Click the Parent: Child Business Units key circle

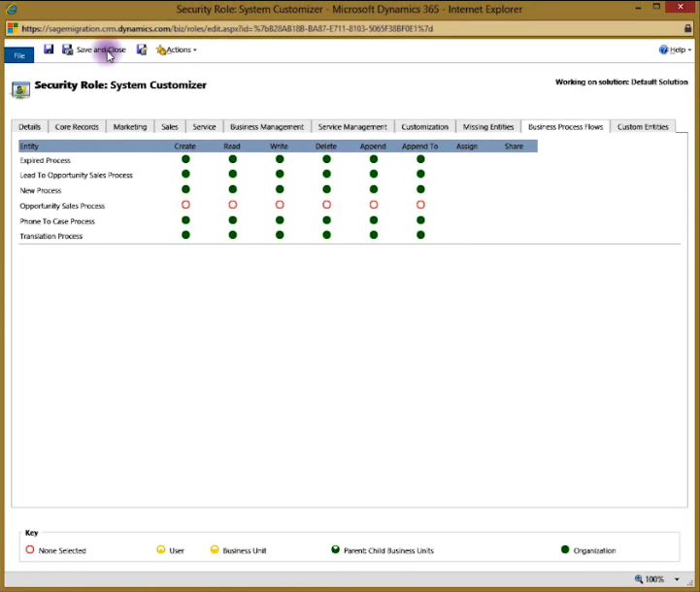pos(335,549)
